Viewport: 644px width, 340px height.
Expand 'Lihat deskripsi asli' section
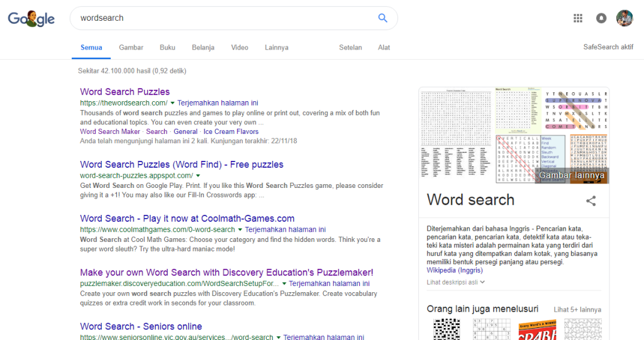click(x=456, y=282)
